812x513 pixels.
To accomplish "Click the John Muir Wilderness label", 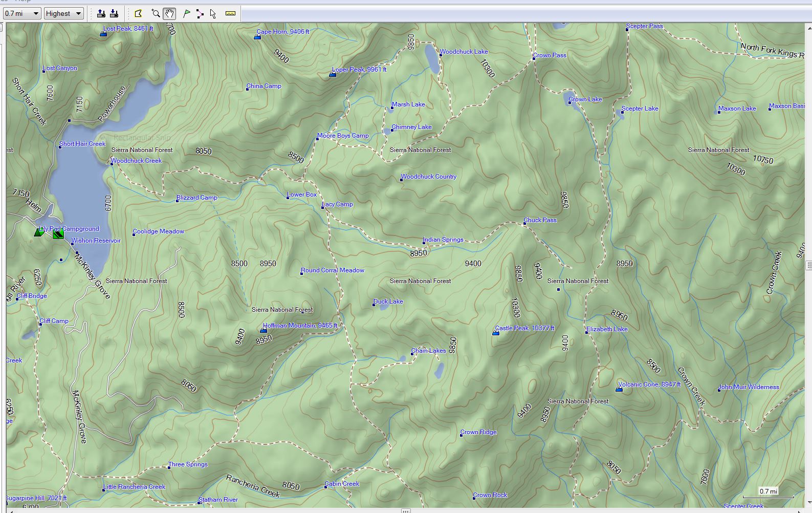I will pos(749,387).
